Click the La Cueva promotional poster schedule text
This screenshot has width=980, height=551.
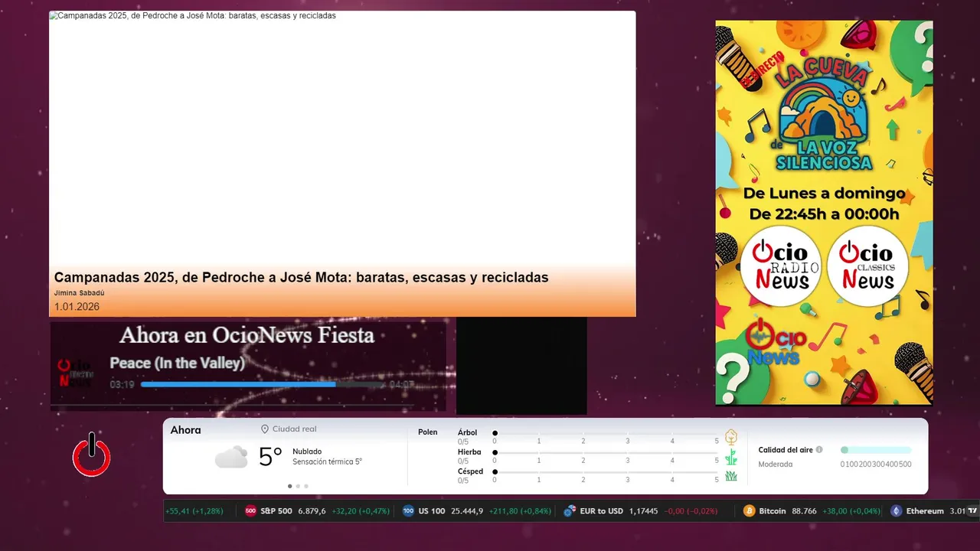coord(824,204)
